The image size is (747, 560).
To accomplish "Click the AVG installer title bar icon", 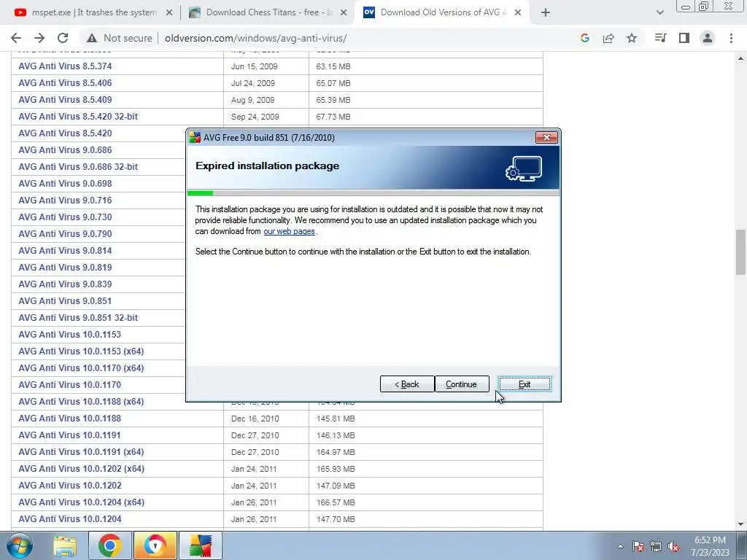I will point(195,138).
